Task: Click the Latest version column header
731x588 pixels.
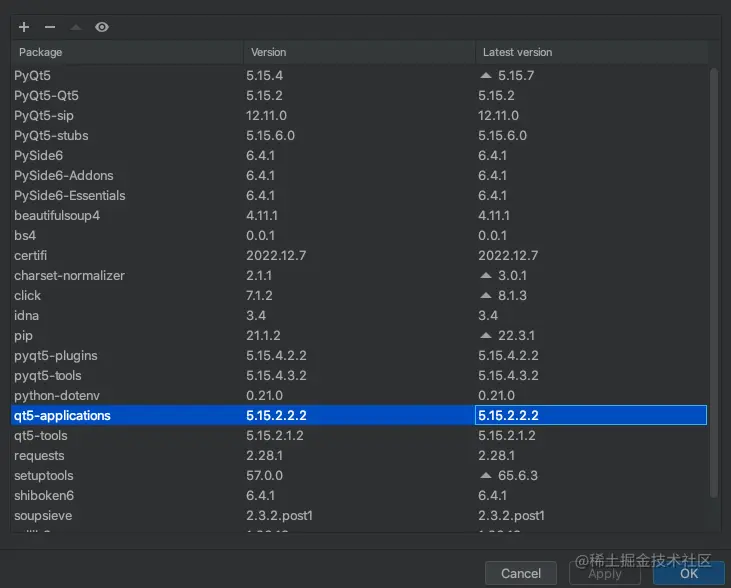Action: coord(592,52)
